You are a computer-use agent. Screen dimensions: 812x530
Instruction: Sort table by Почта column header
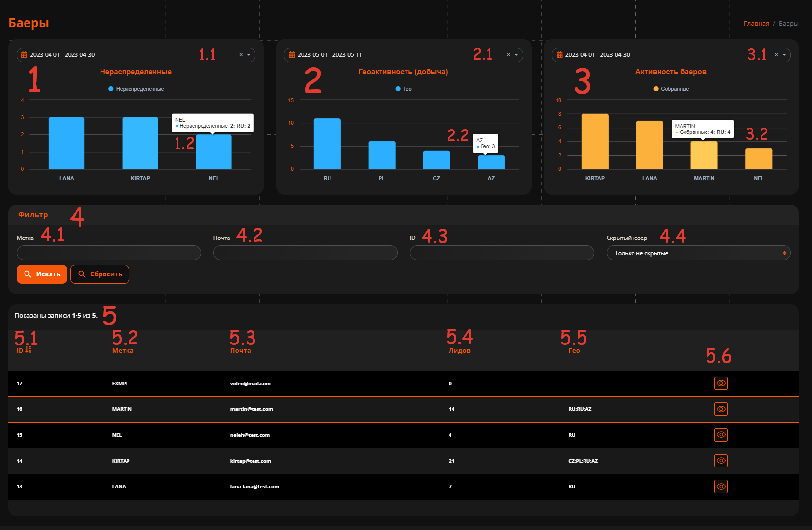[x=240, y=351]
